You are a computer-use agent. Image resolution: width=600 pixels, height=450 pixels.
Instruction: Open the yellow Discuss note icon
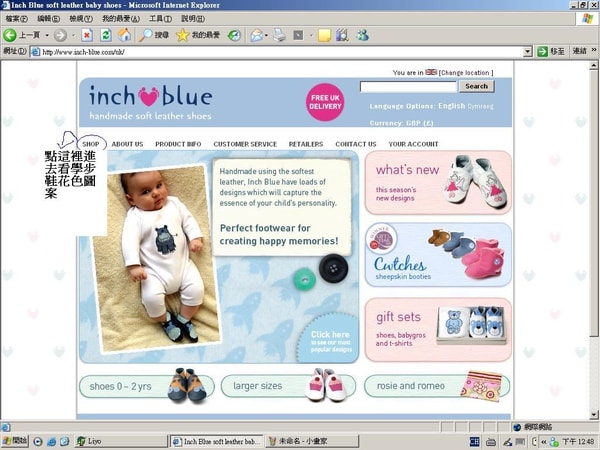coord(324,36)
